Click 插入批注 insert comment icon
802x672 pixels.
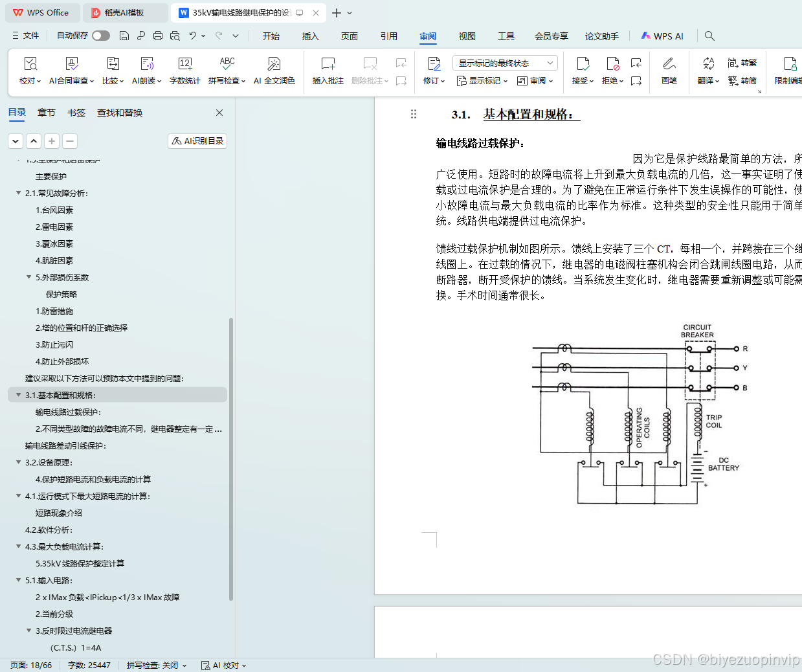328,63
